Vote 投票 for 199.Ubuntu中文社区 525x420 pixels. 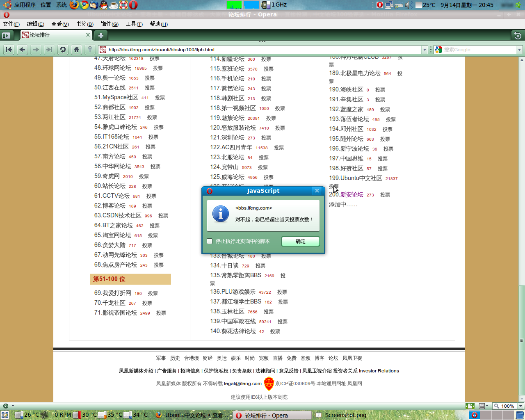334,187
